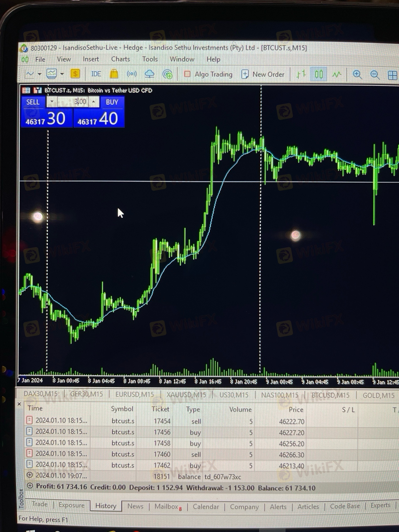Viewport: 399px width, 532px height.
Task: Switch chart to line chart mode
Action: pos(337,74)
